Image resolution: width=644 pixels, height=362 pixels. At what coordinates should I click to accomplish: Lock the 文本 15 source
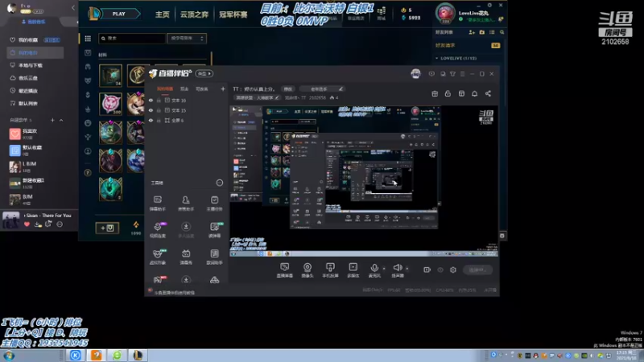[x=159, y=110]
